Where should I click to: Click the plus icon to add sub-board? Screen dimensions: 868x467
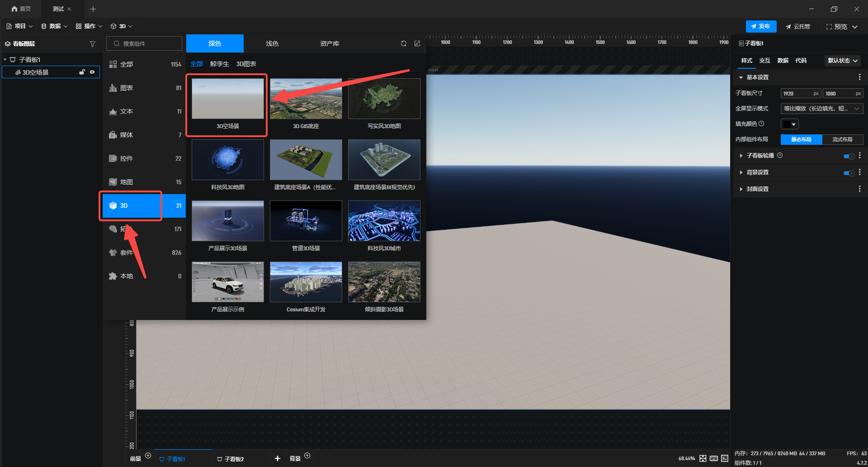click(x=278, y=458)
